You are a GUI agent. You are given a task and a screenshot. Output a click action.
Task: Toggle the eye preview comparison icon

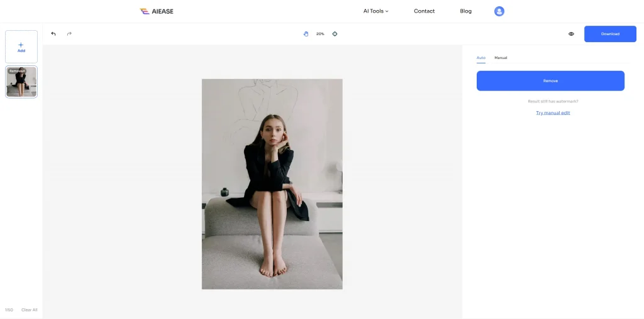coord(571,34)
